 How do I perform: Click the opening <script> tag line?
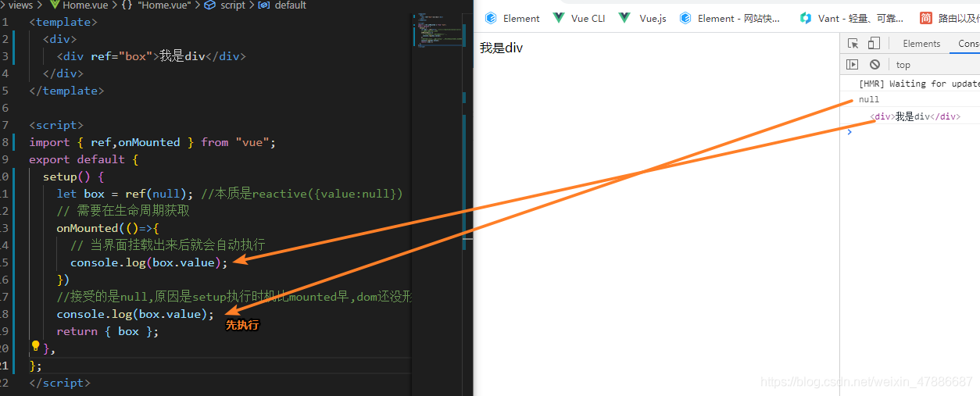(x=56, y=125)
